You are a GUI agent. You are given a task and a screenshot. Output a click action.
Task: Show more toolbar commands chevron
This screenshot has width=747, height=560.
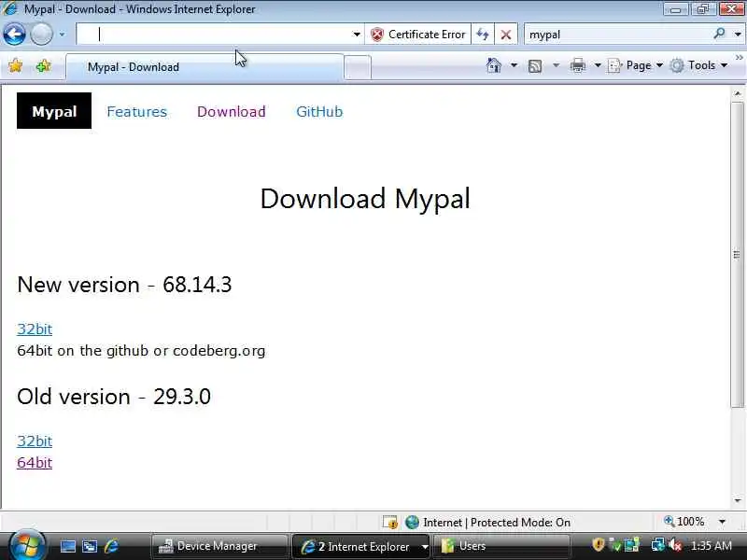739,58
